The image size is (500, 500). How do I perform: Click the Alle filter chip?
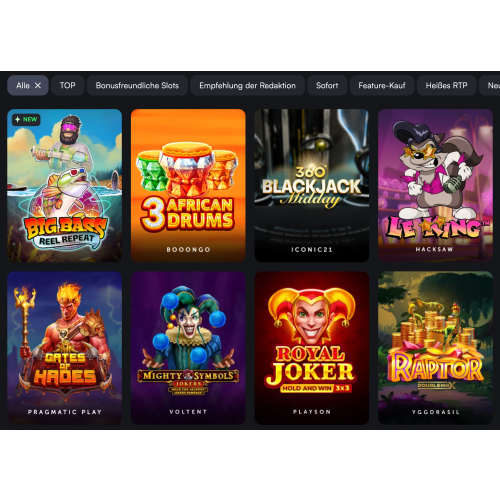(28, 86)
